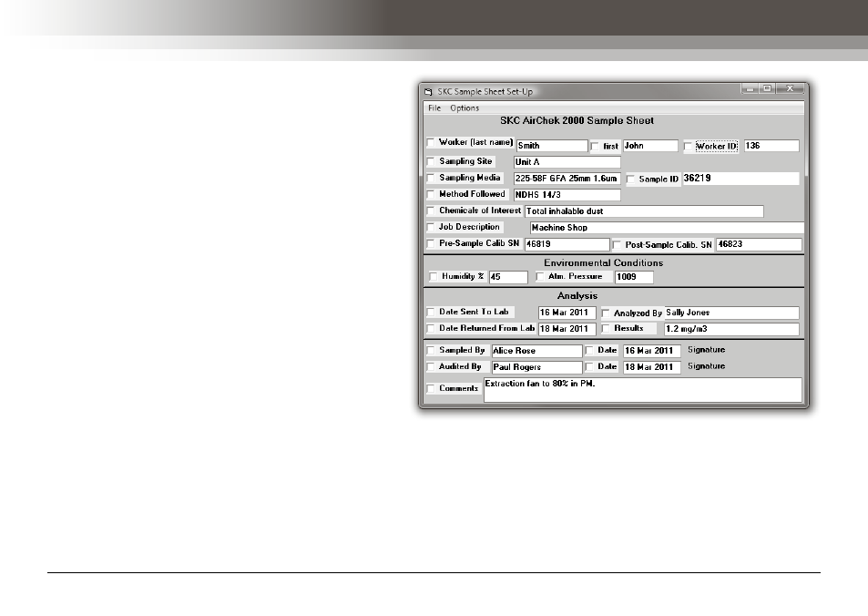Click the Atm. Pressure field showing 1009

coord(634,277)
